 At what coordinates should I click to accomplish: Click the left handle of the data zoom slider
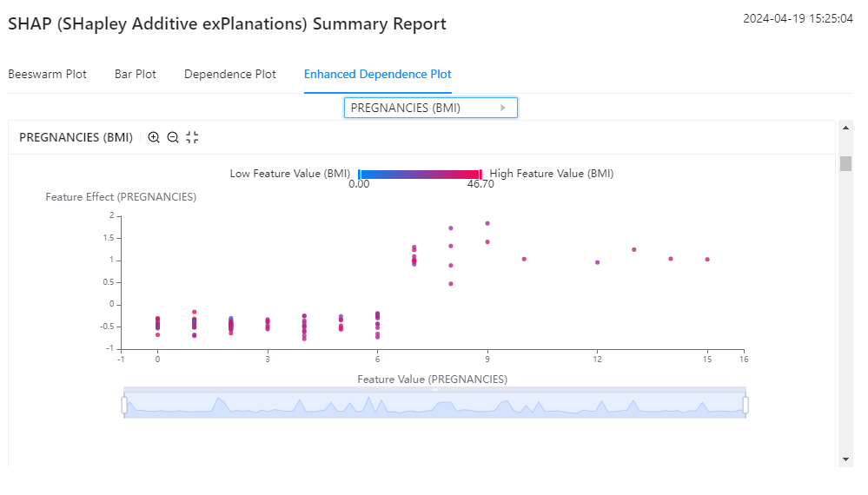124,405
